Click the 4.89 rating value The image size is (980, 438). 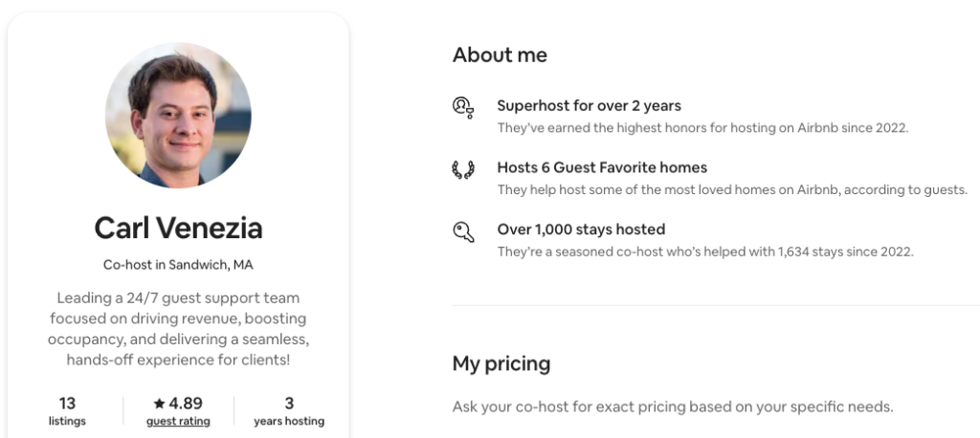(x=186, y=404)
